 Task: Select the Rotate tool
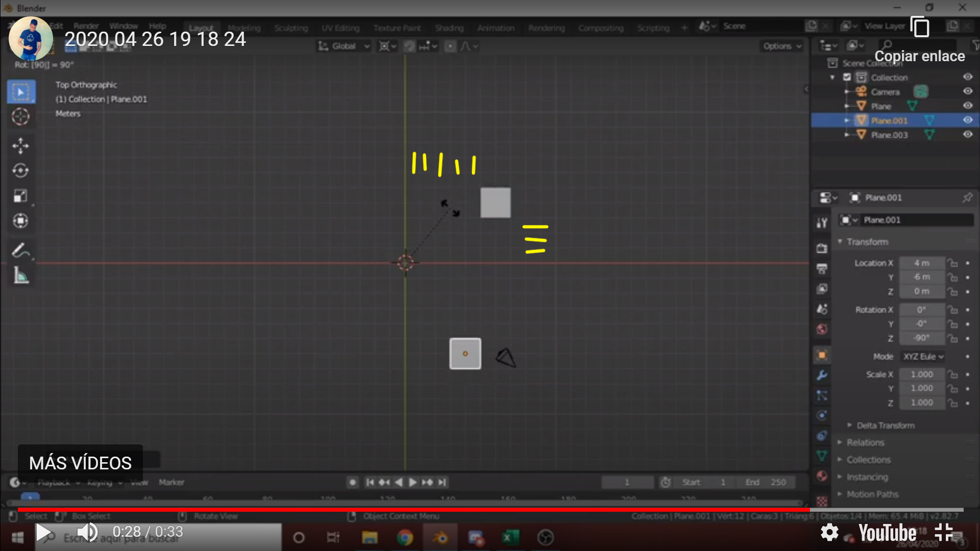click(20, 170)
